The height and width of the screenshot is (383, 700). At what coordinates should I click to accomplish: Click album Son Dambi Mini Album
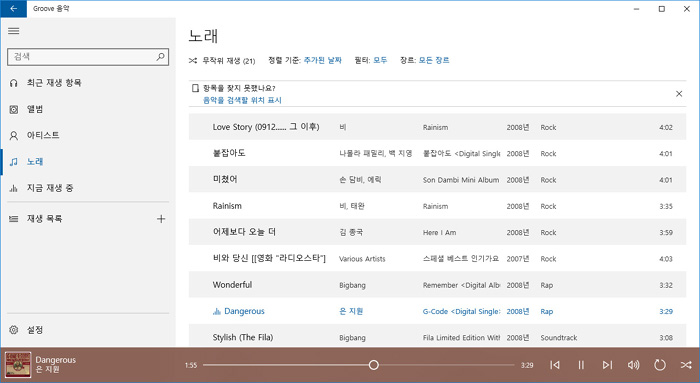461,180
